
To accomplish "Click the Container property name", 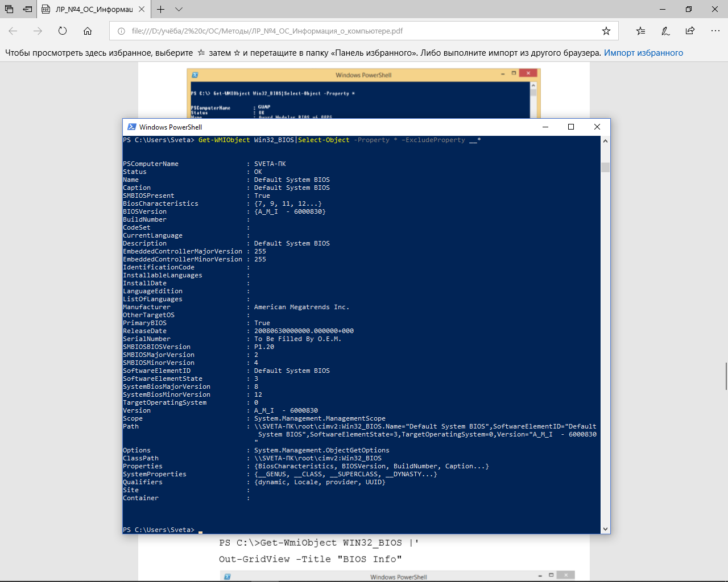I will click(x=140, y=498).
